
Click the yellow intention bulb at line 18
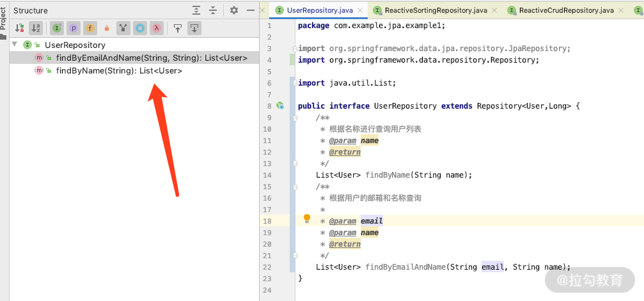pos(307,219)
